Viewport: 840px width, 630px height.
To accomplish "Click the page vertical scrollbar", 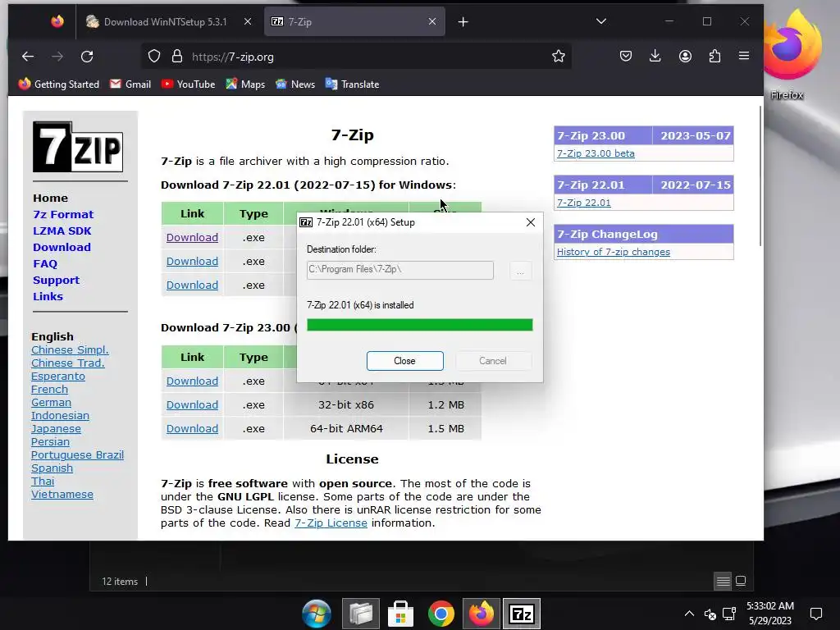I will 760,177.
